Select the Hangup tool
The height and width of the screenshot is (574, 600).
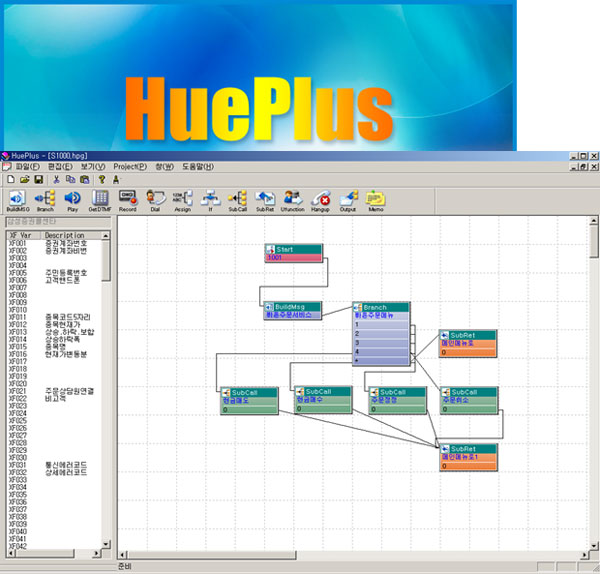(x=320, y=201)
